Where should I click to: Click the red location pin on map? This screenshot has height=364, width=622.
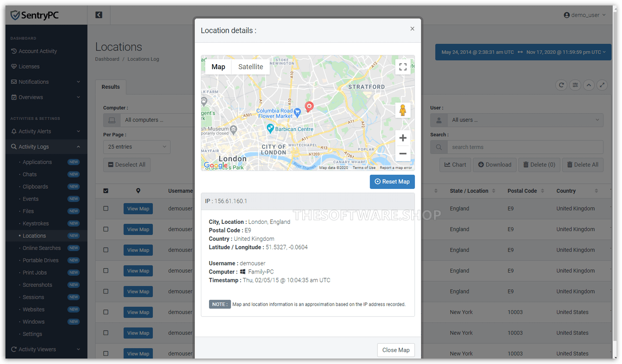309,106
